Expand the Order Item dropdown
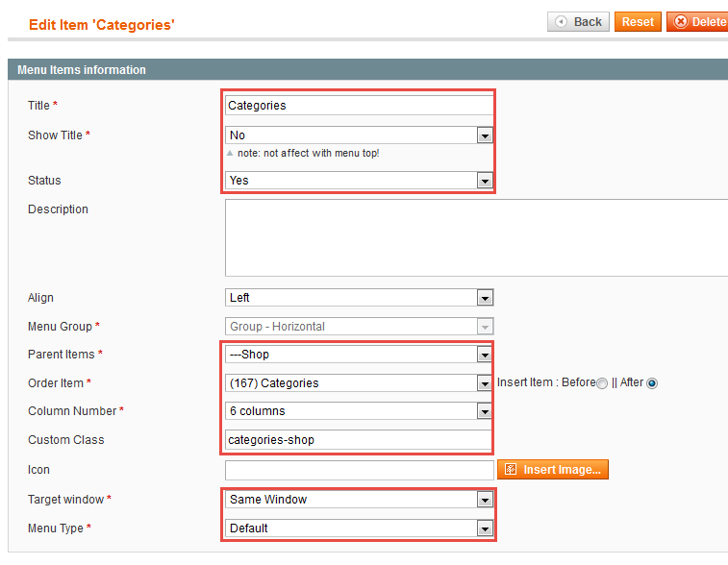728x565 pixels. point(359,383)
